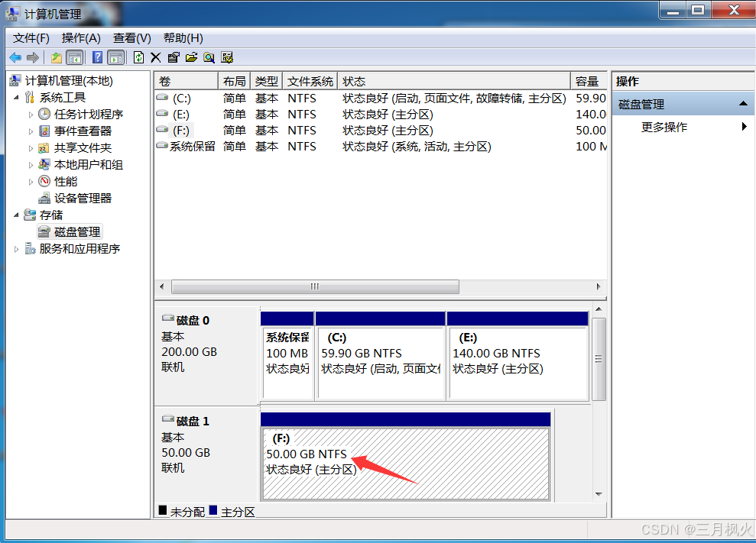Click the magnifier search toolbar icon

[x=209, y=58]
